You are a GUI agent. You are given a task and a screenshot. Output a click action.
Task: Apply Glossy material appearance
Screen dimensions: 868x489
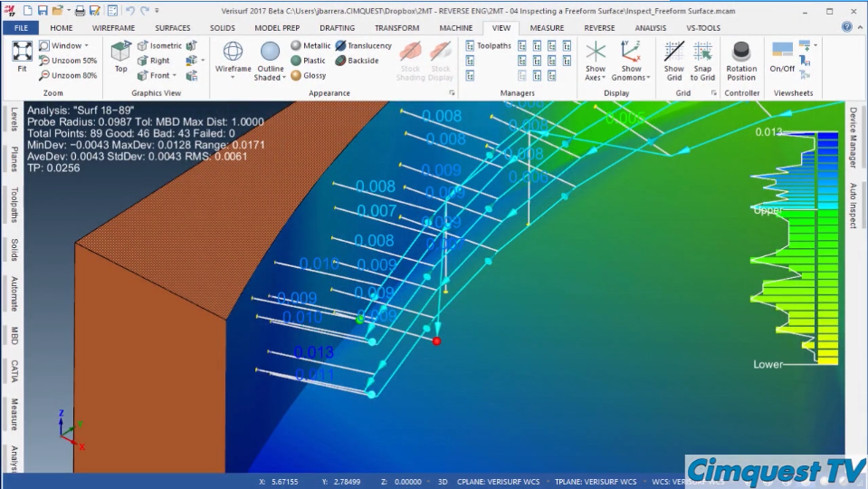[x=309, y=75]
